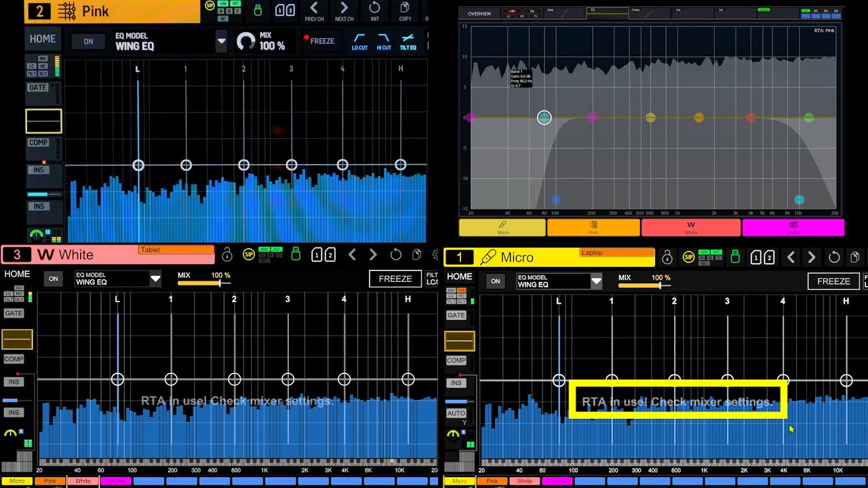This screenshot has height=488, width=868.
Task: Select the HI CUT filter icon
Action: 384,42
